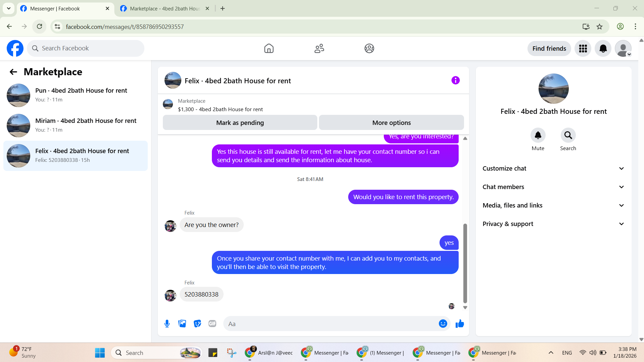644x362 pixels.
Task: Close the Marketplace browser tab
Action: pos(207,8)
